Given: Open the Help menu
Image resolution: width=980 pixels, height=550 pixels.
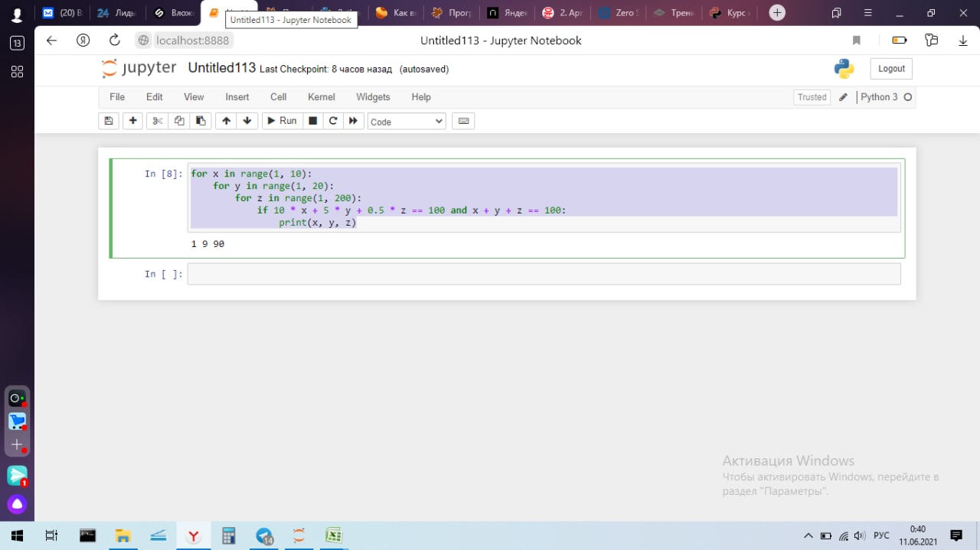Looking at the screenshot, I should (421, 97).
